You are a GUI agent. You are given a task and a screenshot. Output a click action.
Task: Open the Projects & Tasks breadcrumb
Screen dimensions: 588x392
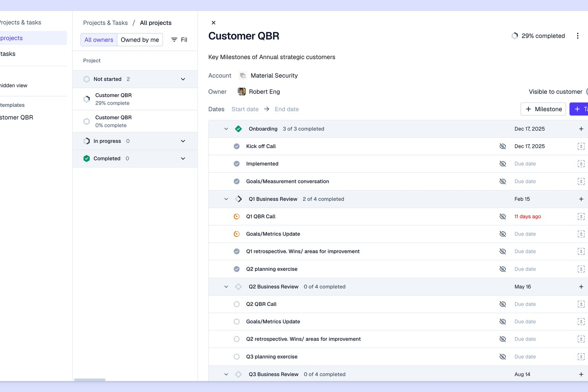pyautogui.click(x=105, y=23)
